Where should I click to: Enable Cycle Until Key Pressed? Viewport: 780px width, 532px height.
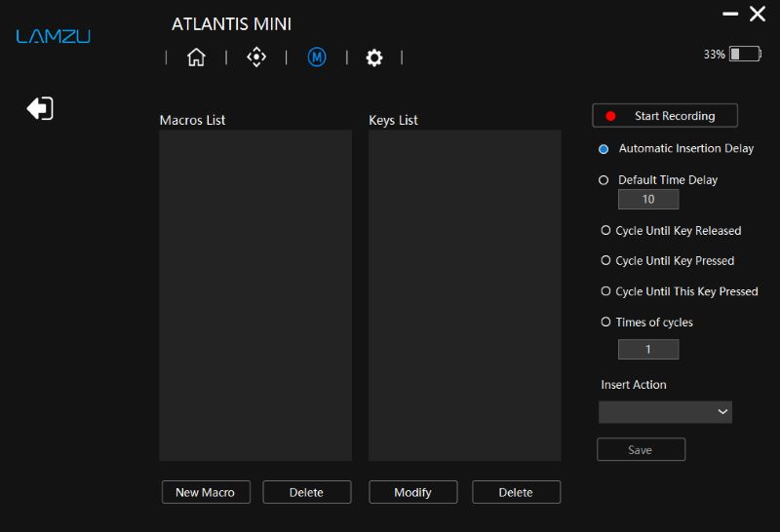pyautogui.click(x=605, y=260)
